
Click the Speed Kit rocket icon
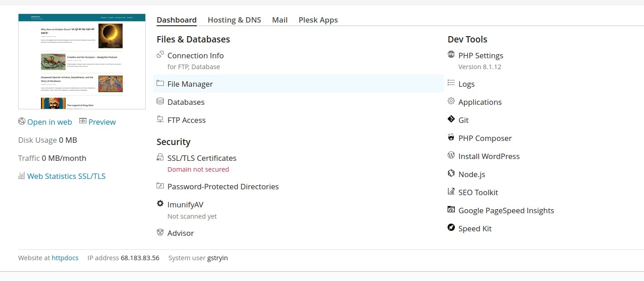tap(451, 227)
